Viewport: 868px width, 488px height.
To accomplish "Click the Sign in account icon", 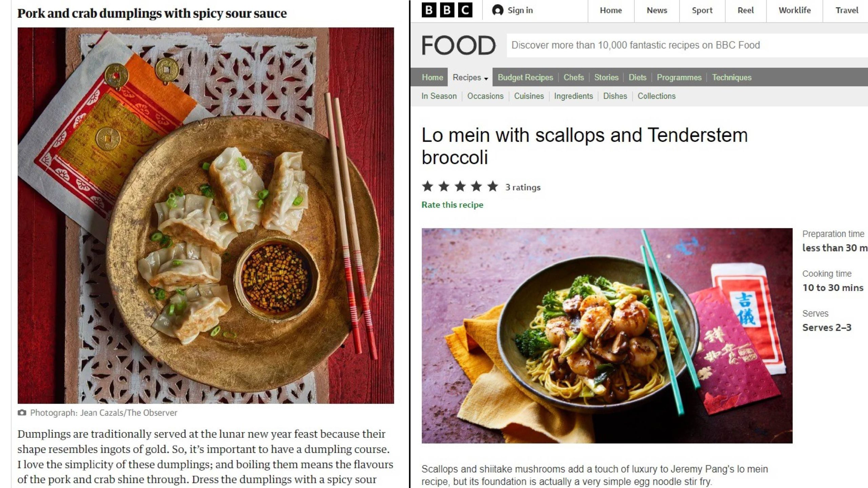I will [x=497, y=11].
